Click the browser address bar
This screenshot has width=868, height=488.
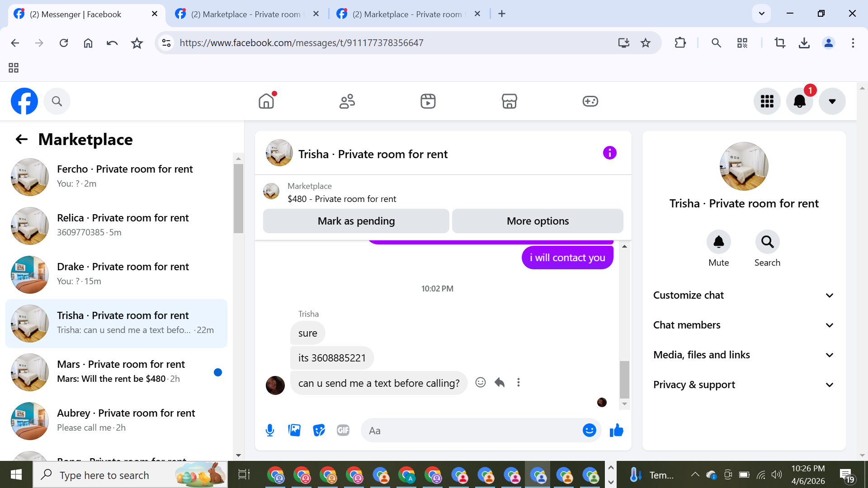click(x=393, y=43)
